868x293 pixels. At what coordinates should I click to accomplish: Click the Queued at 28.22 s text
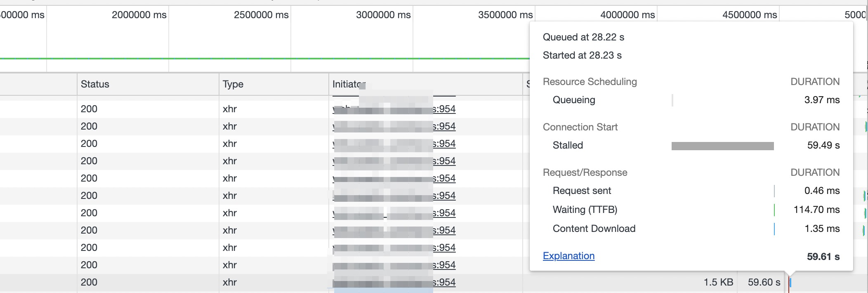(x=583, y=37)
